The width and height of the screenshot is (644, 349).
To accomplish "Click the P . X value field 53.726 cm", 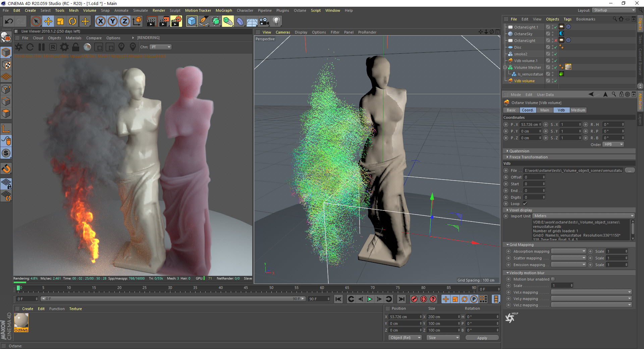I will (531, 124).
